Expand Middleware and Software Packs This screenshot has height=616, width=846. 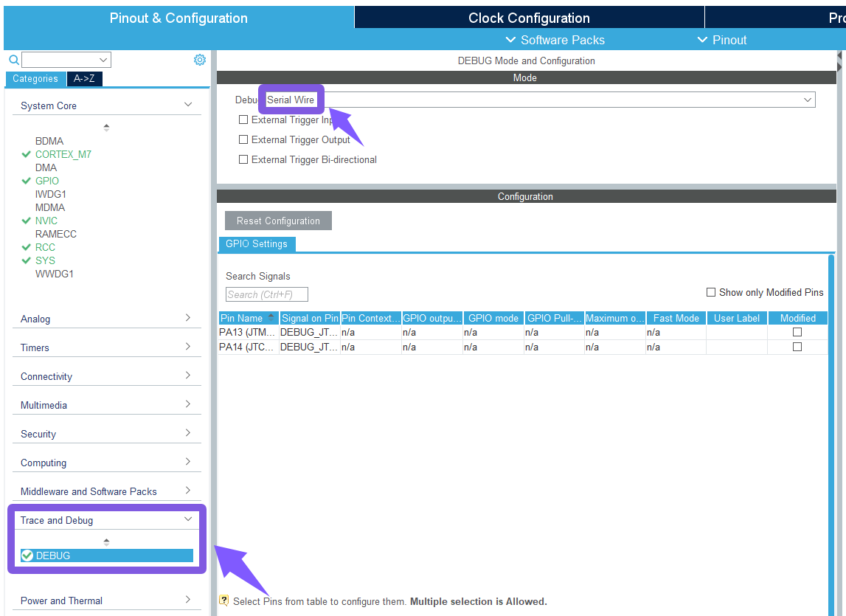tap(188, 490)
